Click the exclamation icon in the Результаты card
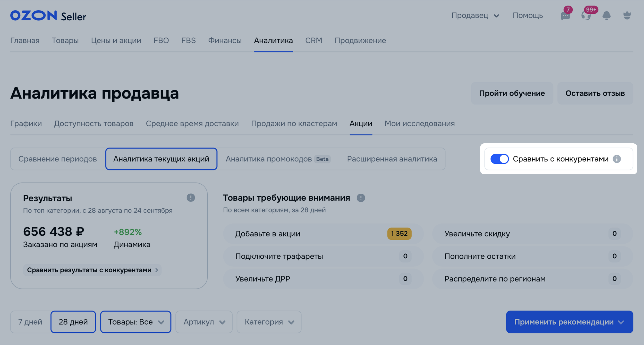The height and width of the screenshot is (345, 644). [x=191, y=198]
